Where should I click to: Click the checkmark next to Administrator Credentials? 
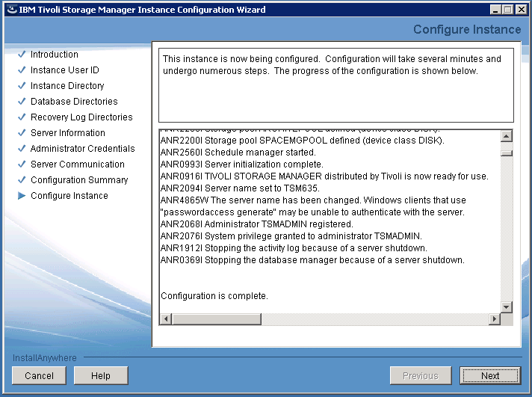pyautogui.click(x=22, y=149)
